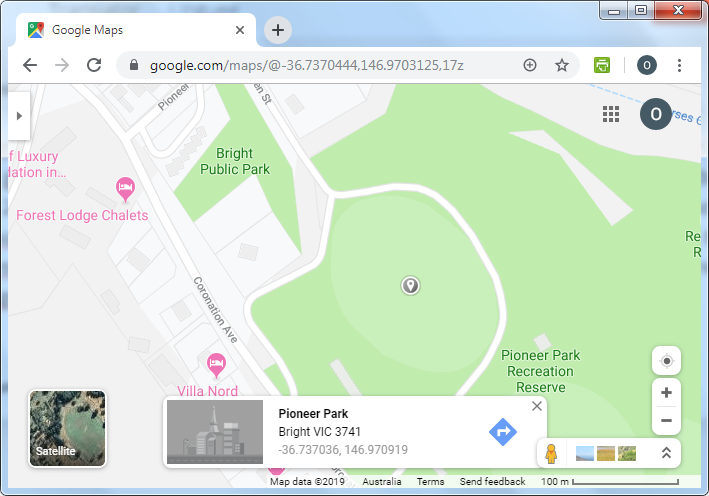Click the browser forward arrow

[x=62, y=66]
